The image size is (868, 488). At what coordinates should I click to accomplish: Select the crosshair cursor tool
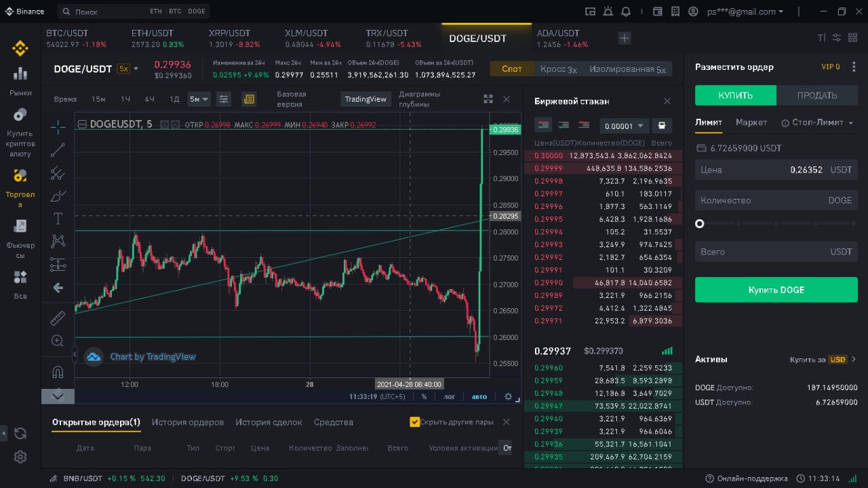[58, 127]
